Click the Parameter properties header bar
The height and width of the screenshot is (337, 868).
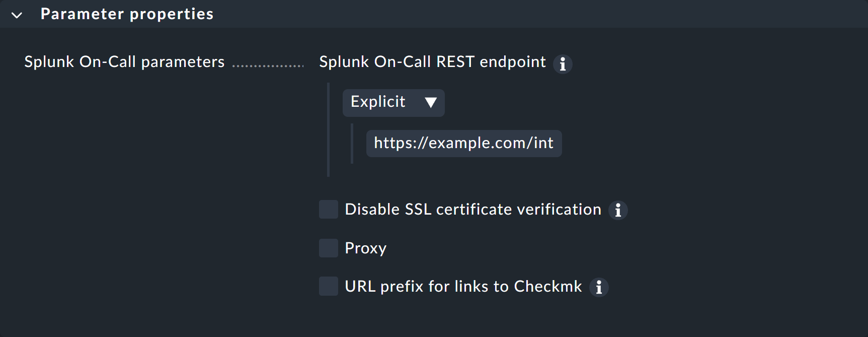(127, 14)
